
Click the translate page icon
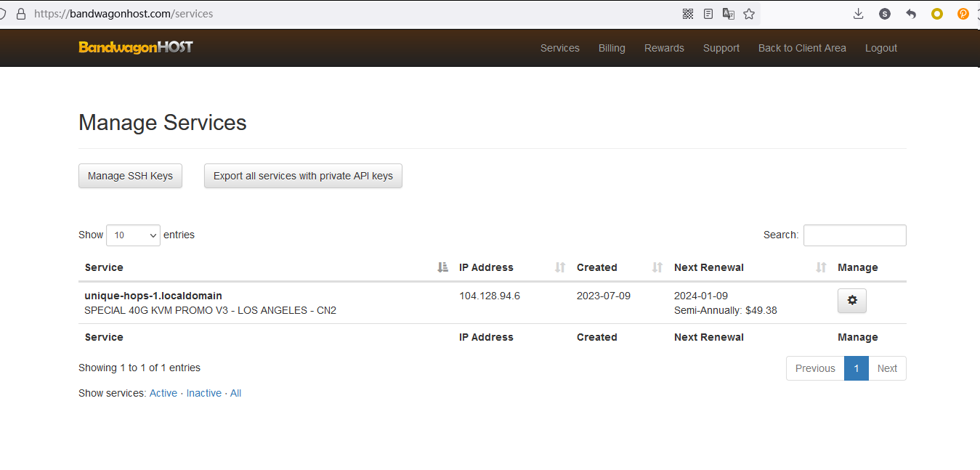pos(729,14)
